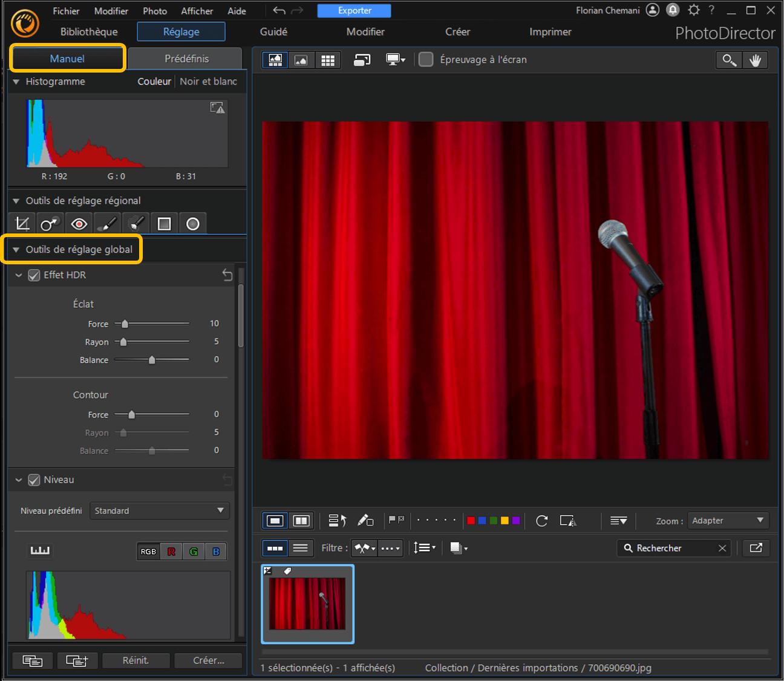Screen dimensions: 784x681
Task: Select the Crop and straighten tool
Action: coord(22,224)
